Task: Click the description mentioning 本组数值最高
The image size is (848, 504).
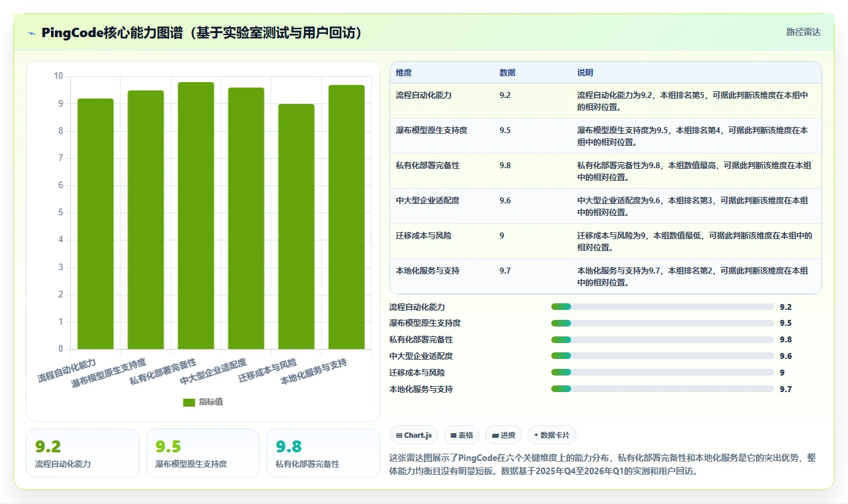Action: [x=694, y=171]
